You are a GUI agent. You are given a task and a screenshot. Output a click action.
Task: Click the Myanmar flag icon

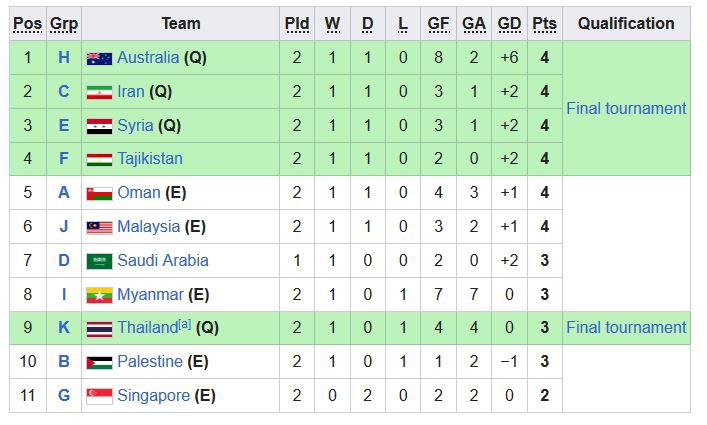click(x=99, y=295)
